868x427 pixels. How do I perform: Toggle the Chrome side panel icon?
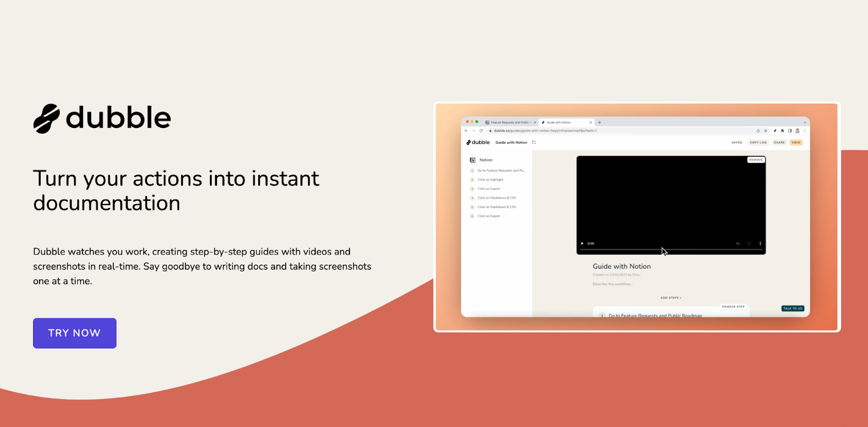click(x=790, y=131)
